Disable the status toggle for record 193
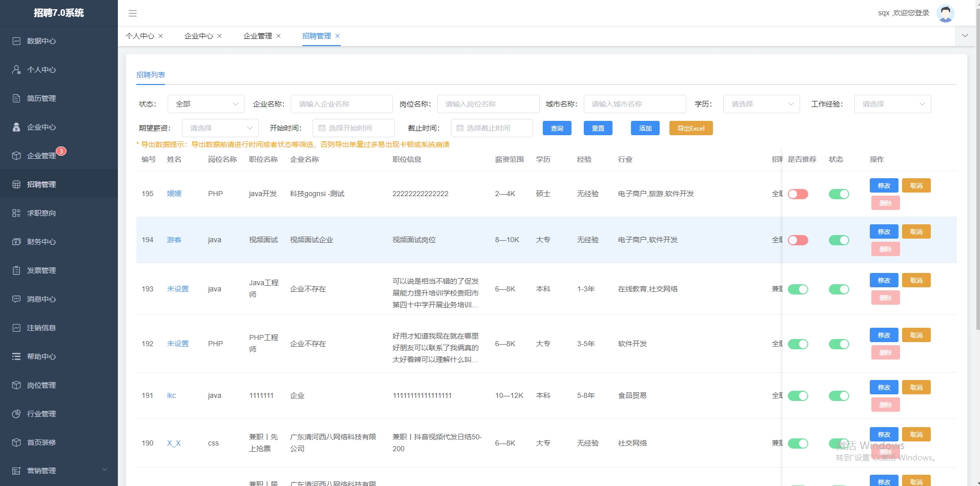980x486 pixels. (839, 289)
